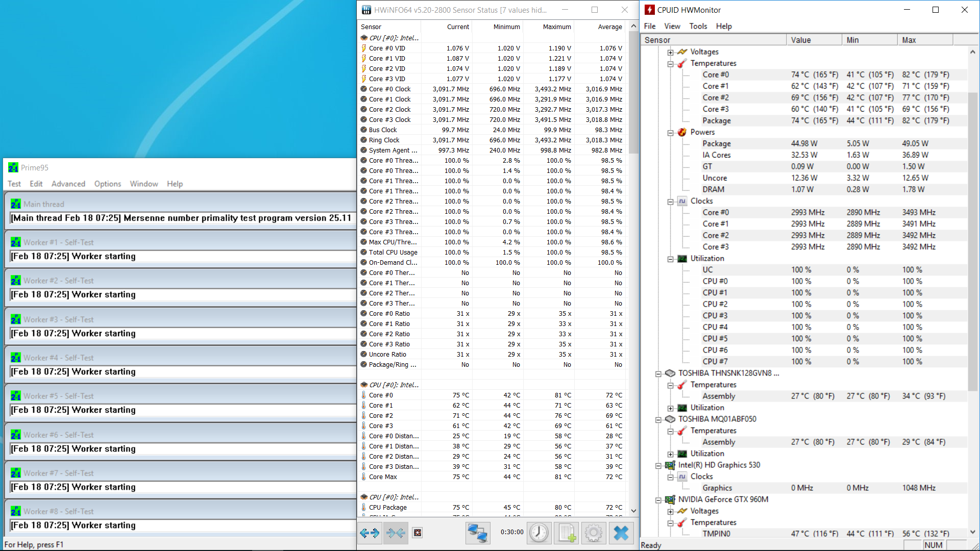
Task: Expand Utilization under TOSHIBA MQ01ABF050
Action: point(670,454)
